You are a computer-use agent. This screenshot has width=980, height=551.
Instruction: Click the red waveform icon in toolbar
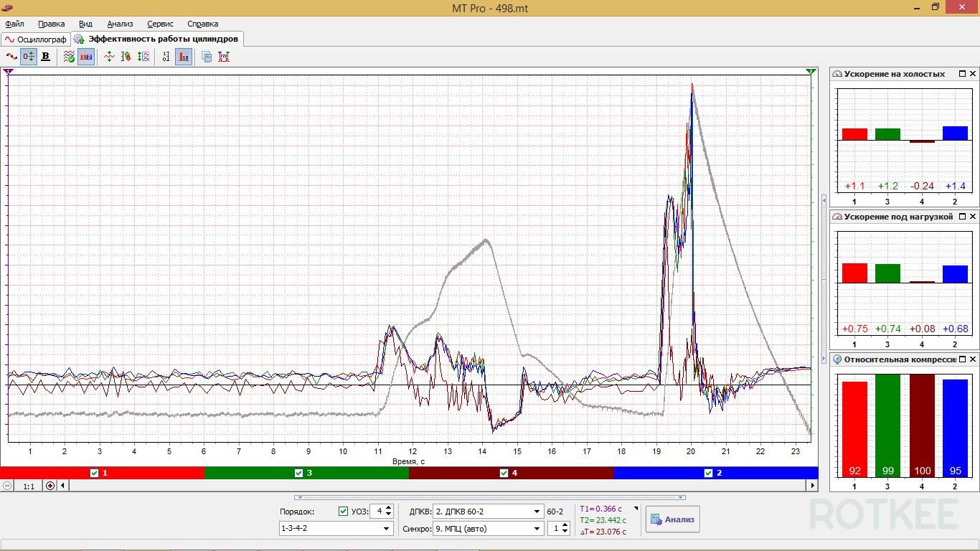11,57
